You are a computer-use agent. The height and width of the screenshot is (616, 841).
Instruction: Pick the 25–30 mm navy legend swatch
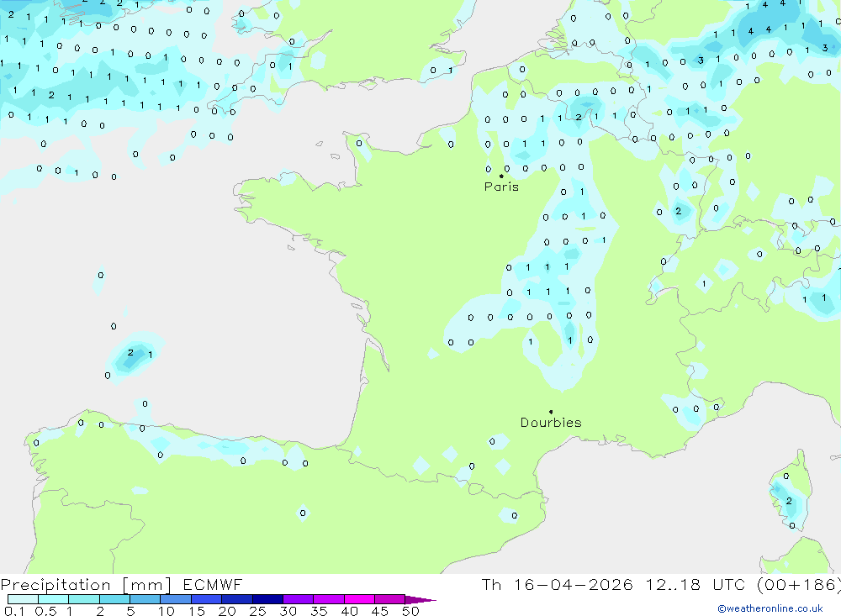[x=267, y=599]
